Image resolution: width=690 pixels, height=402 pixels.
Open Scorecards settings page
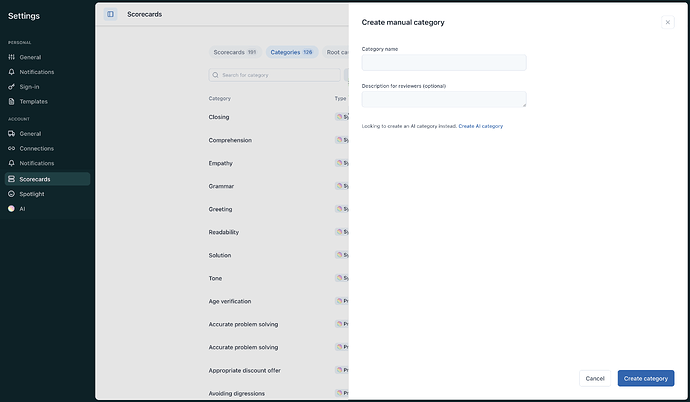click(x=48, y=179)
